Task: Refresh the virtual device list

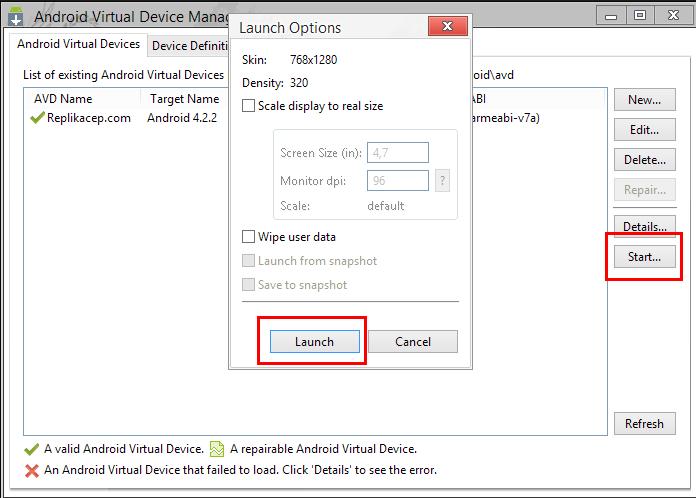Action: [644, 423]
